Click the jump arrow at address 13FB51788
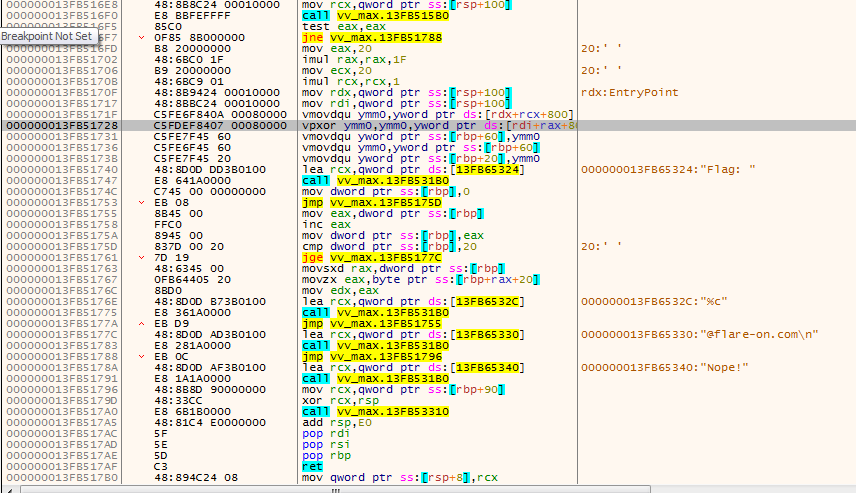This screenshot has height=493, width=856. [x=141, y=357]
